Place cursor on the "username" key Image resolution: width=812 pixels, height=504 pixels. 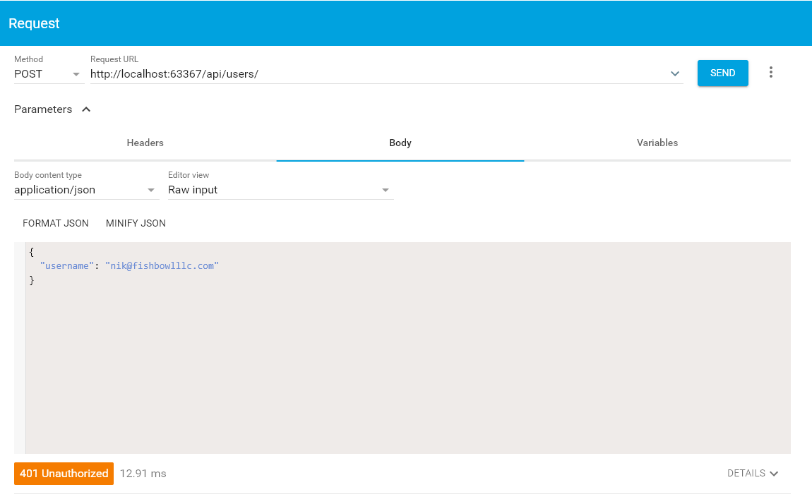67,266
